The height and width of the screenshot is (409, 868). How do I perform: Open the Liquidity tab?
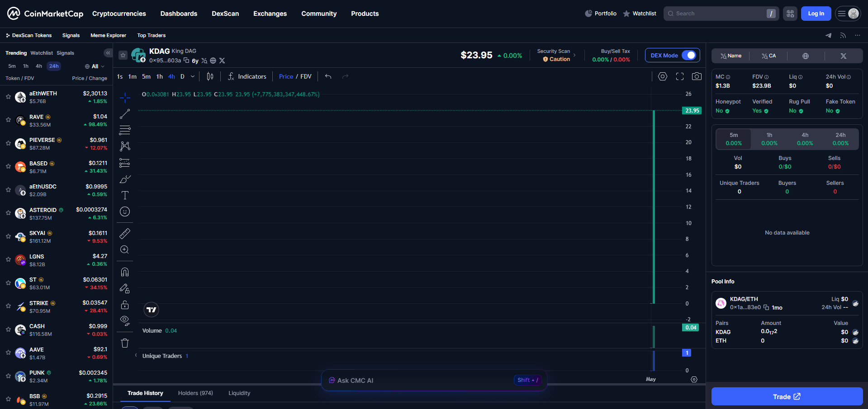point(239,393)
